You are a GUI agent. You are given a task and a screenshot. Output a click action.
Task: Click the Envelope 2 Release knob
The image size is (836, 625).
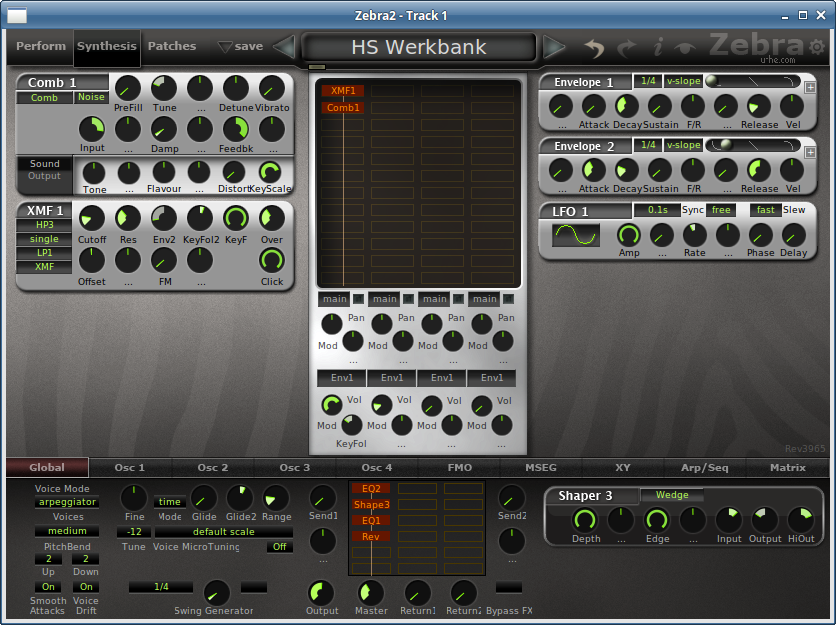tap(758, 170)
